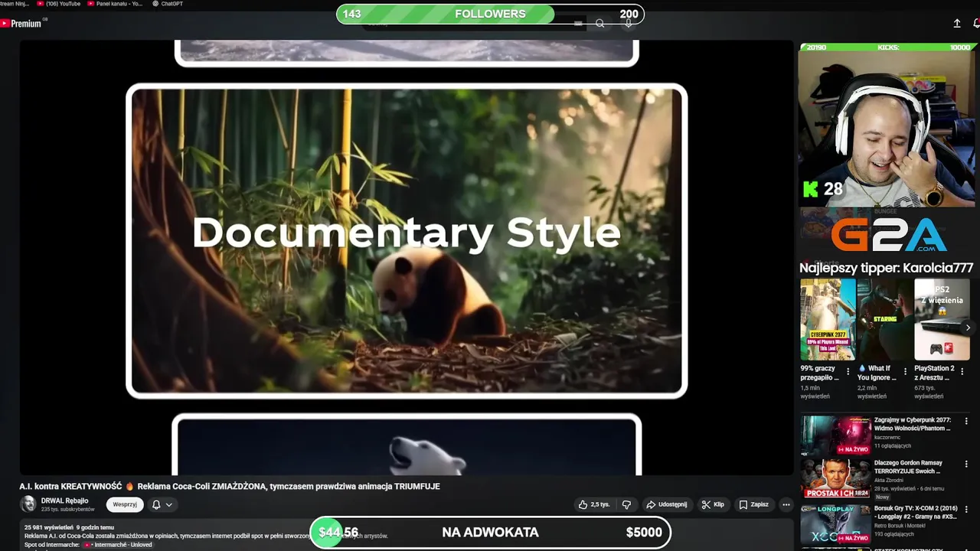Open the YouTube search magnifier icon
This screenshot has height=551, width=980.
coord(600,24)
